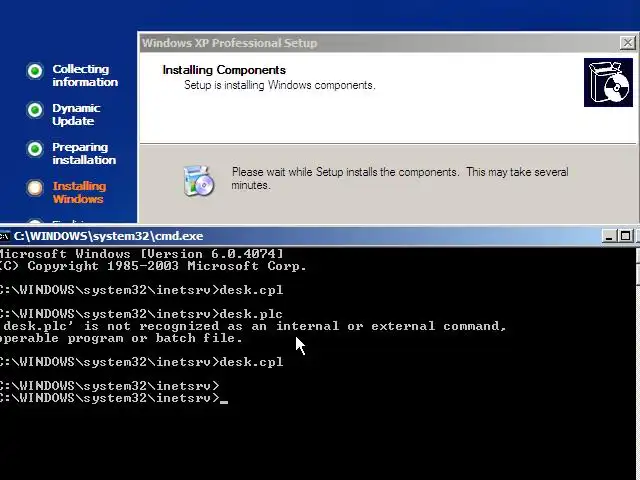Click the last desk.cpl command line
640x480 pixels.
(141, 362)
